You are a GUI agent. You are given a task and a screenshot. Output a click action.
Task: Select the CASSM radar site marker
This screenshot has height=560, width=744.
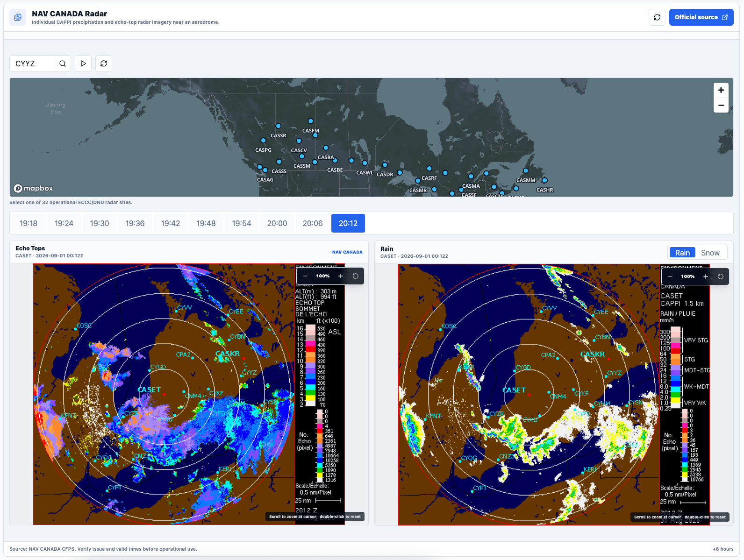point(302,156)
